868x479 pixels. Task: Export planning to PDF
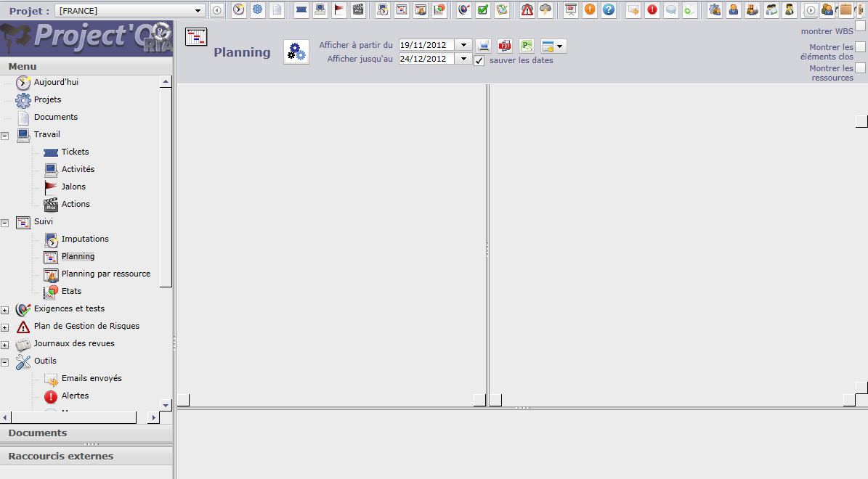tap(505, 46)
